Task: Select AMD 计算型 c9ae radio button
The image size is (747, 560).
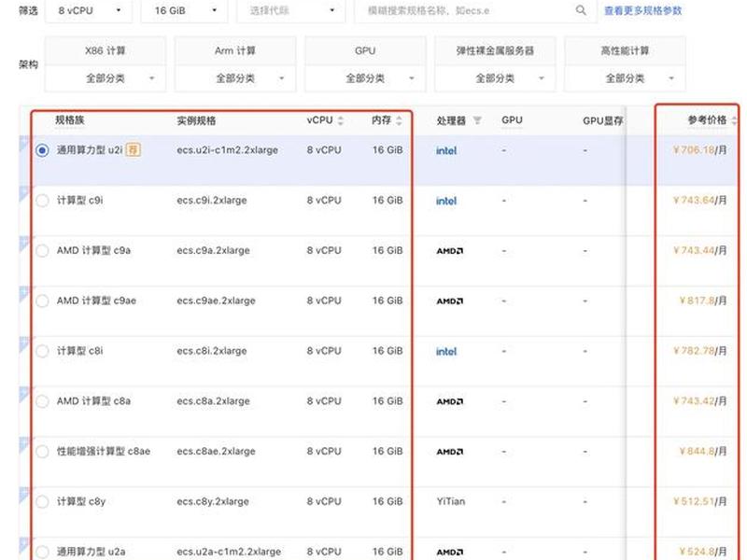Action: [x=42, y=301]
